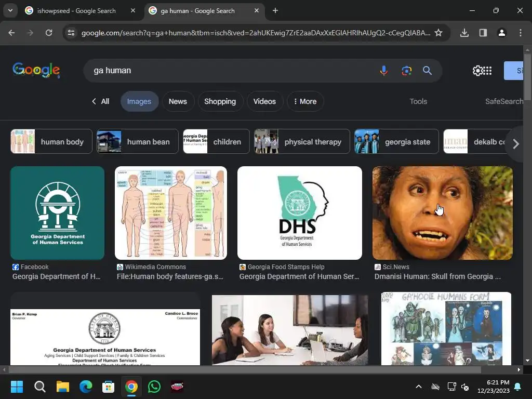Open the Google apps grid

tap(487, 71)
